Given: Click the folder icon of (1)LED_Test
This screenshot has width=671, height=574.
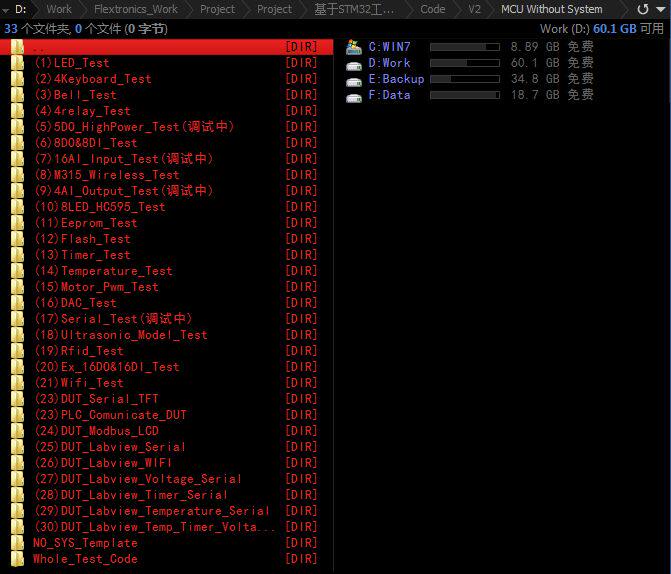Looking at the screenshot, I should click(17, 63).
